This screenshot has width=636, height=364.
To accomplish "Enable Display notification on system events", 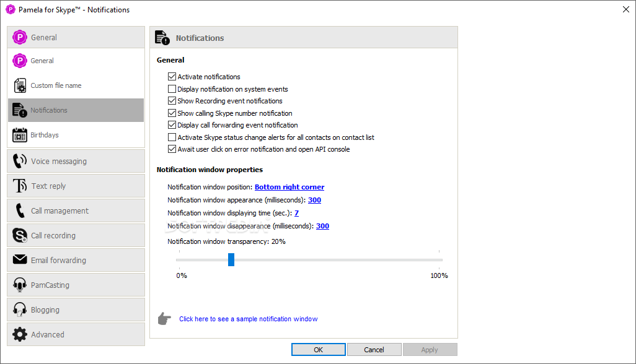I will 172,89.
